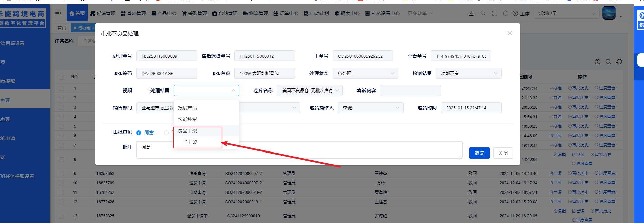Expand the 退货操作人 dropdown
This screenshot has height=223, width=644.
click(x=370, y=108)
